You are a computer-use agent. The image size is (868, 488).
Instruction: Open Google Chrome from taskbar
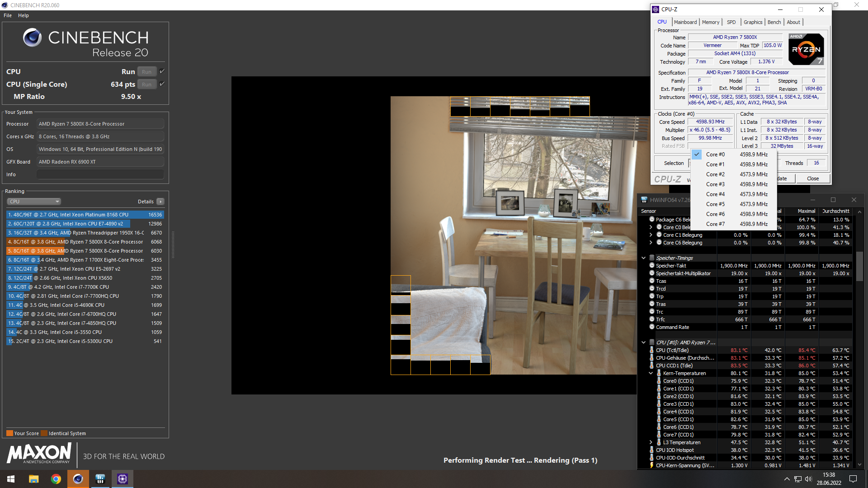(56, 479)
